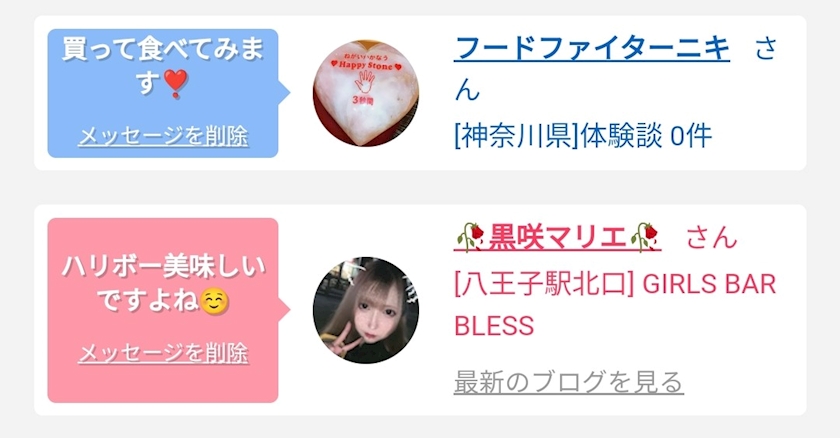Delete the 買って食べてみます message
840x438 pixels.
pos(163,136)
